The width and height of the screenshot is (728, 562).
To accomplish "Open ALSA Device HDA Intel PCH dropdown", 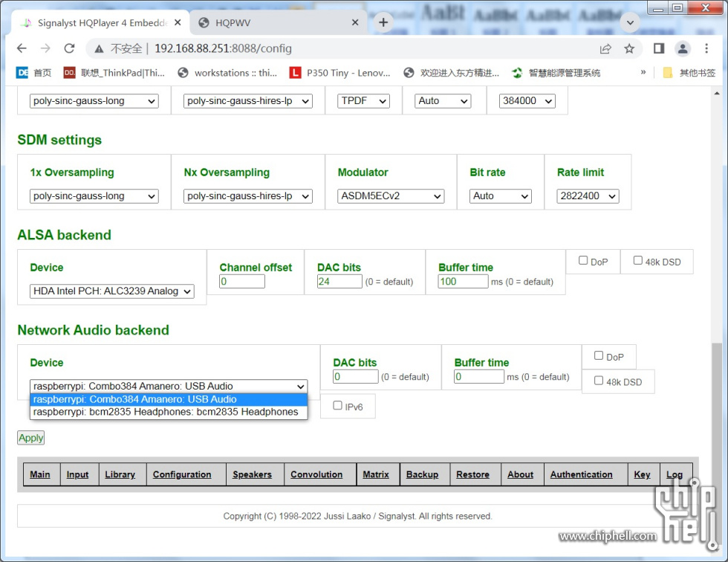I will 112,291.
